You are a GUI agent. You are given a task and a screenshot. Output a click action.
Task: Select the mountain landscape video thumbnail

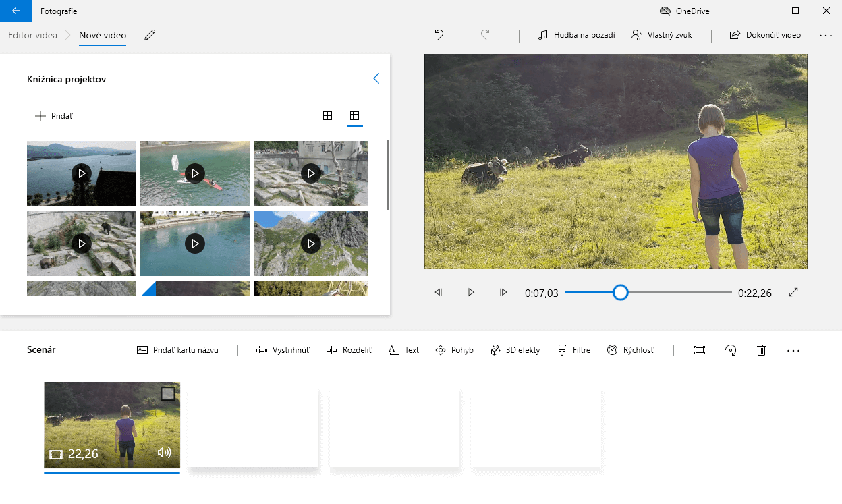pos(311,244)
